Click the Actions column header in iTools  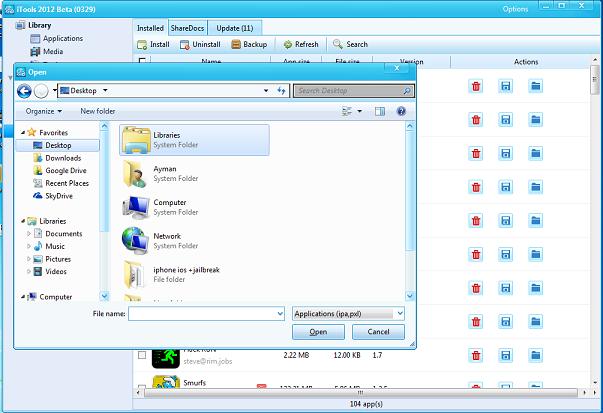click(x=526, y=62)
